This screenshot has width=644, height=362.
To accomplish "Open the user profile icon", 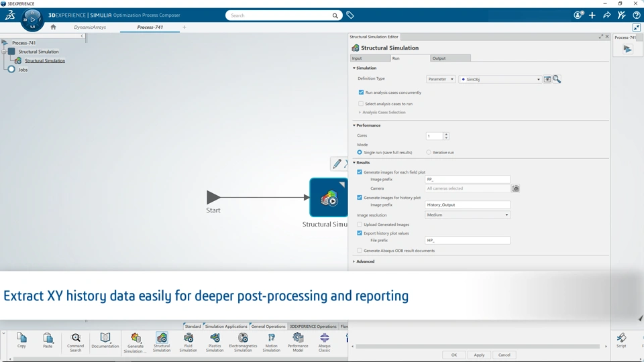I will pyautogui.click(x=578, y=15).
